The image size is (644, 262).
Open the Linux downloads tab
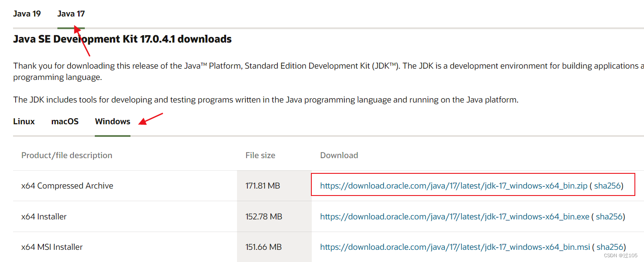pyautogui.click(x=24, y=121)
